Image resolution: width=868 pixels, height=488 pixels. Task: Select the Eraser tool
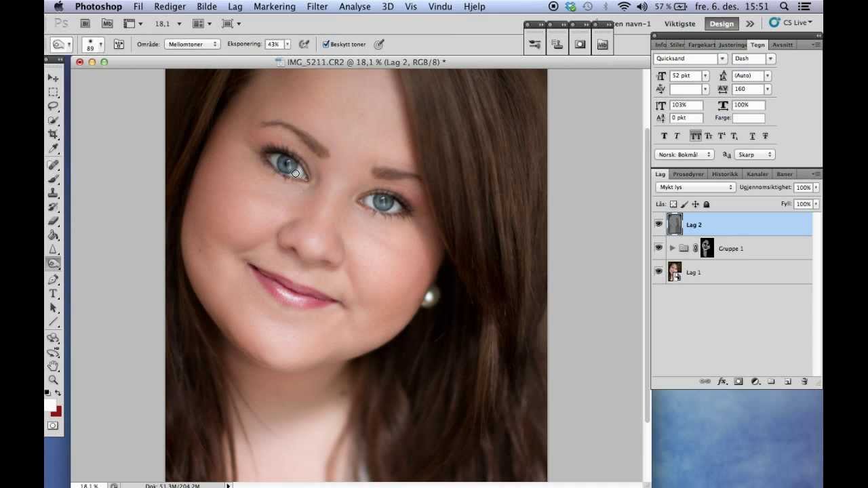click(x=53, y=221)
